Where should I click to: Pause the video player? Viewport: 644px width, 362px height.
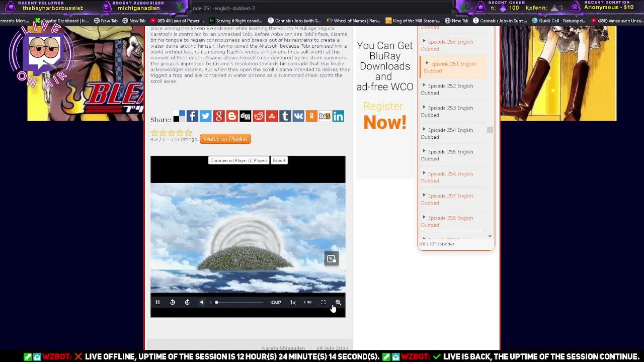coord(157,302)
